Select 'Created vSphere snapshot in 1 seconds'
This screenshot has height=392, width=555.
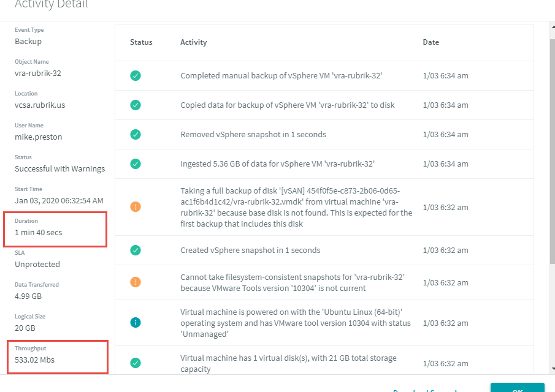[x=250, y=251]
